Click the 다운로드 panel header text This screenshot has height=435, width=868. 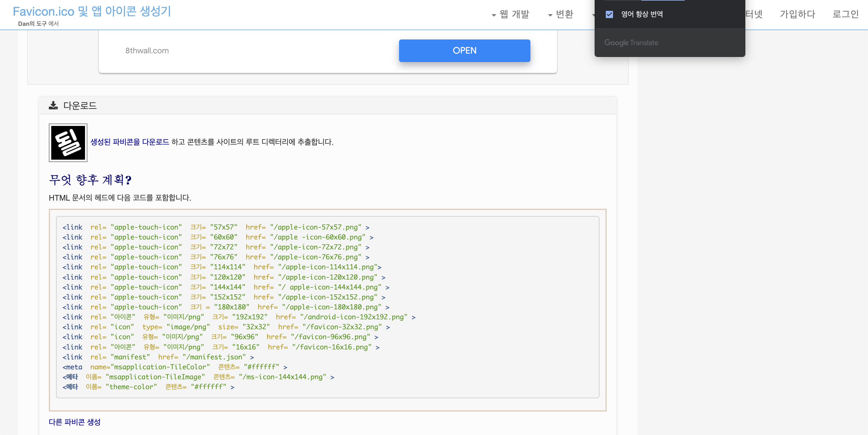coord(80,106)
